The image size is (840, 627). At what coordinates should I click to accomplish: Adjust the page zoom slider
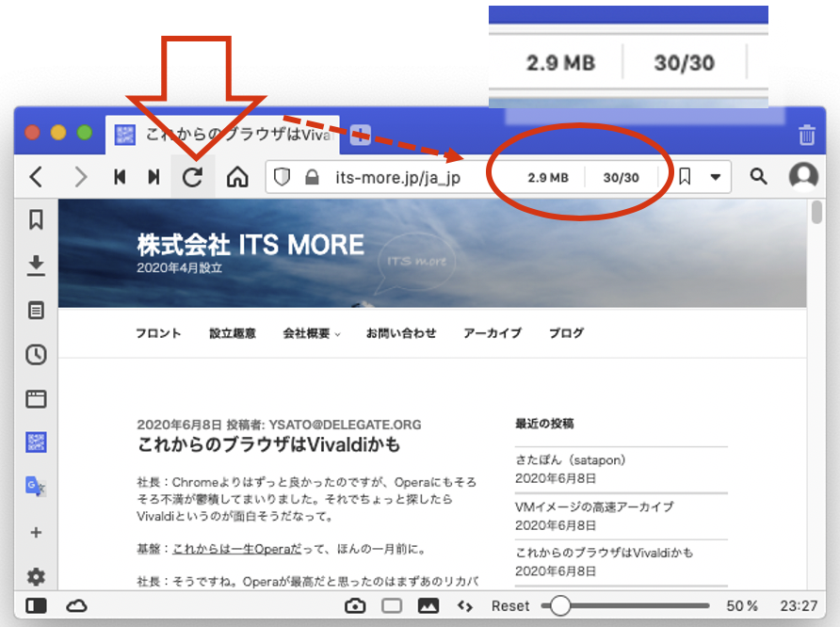click(560, 605)
